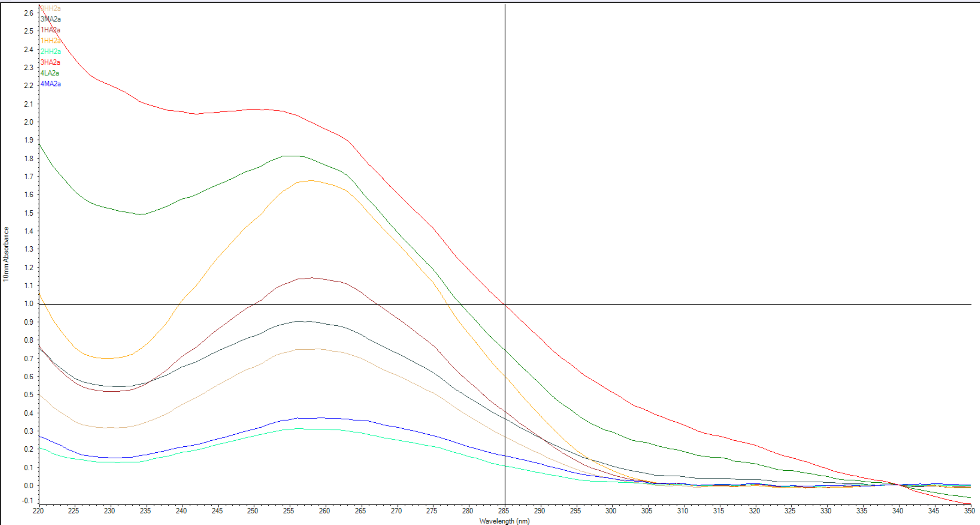Image resolution: width=980 pixels, height=525 pixels.
Task: Click the 330 wavelength tick label
Action: coord(826,511)
